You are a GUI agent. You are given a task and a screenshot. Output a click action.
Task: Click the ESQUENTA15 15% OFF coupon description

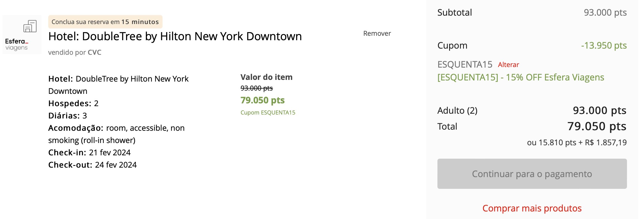coord(521,77)
